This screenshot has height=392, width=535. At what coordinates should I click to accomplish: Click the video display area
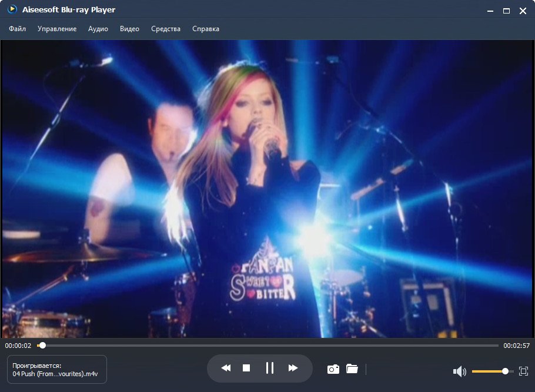(267, 188)
